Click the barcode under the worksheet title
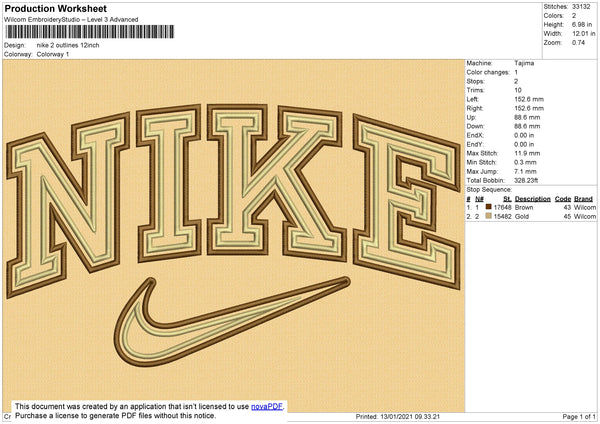Image resolution: width=600 pixels, height=424 pixels. coord(90,32)
